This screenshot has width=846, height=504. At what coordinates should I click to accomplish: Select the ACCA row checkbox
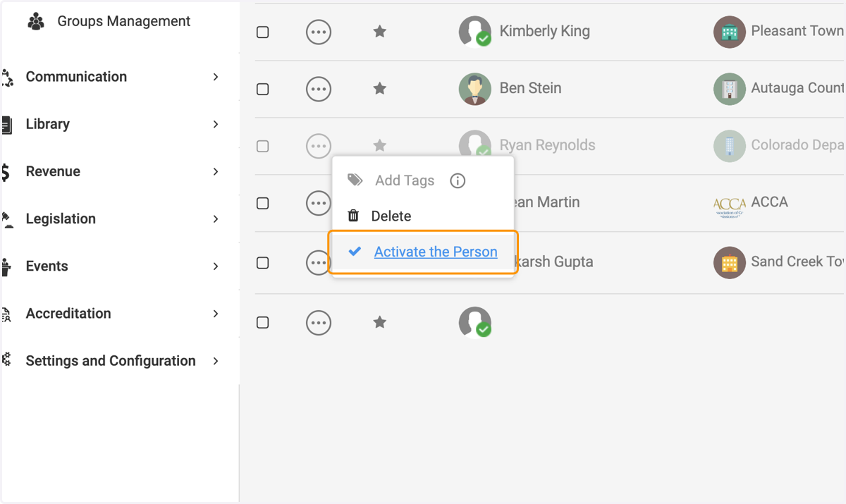(263, 204)
